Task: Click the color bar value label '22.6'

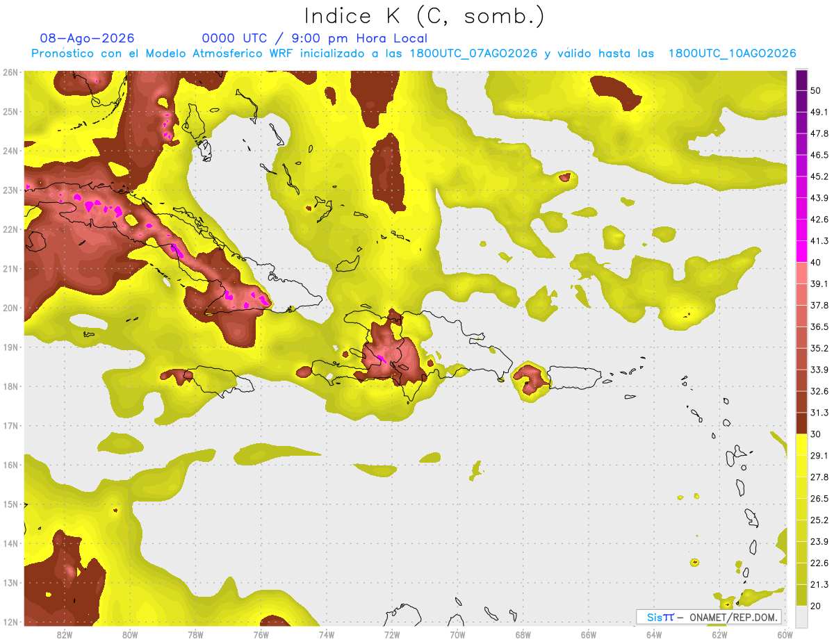Action: (x=819, y=563)
